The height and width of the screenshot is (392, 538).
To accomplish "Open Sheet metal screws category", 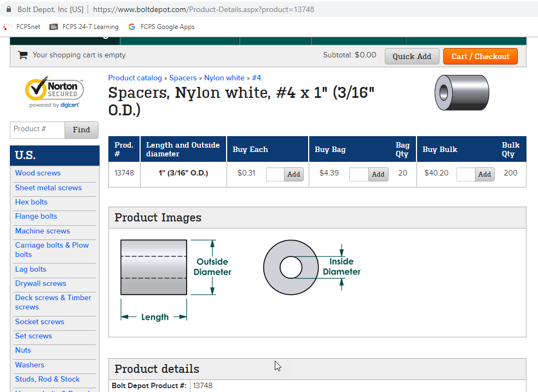I will (x=48, y=188).
